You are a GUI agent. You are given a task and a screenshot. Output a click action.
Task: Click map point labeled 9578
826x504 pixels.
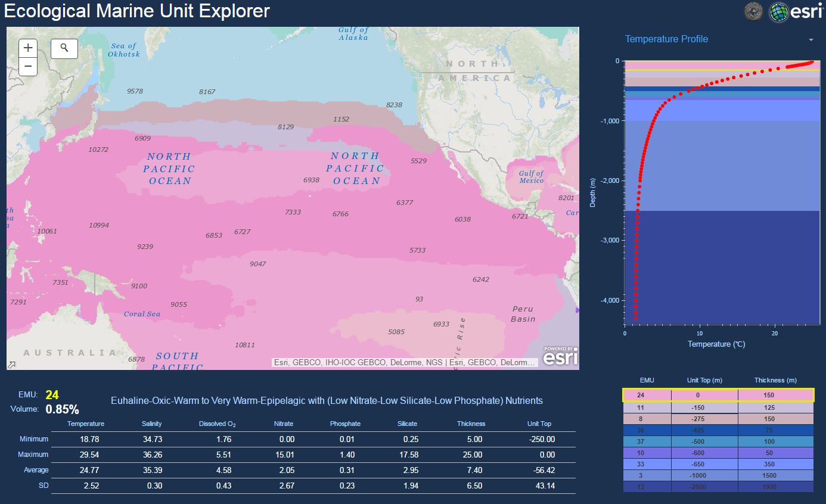click(x=135, y=91)
